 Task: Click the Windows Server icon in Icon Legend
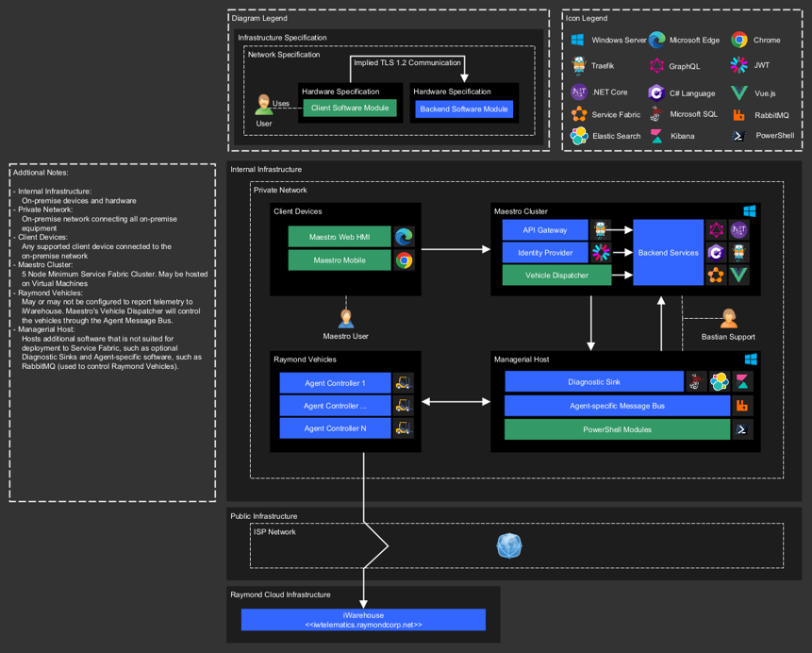coord(578,41)
